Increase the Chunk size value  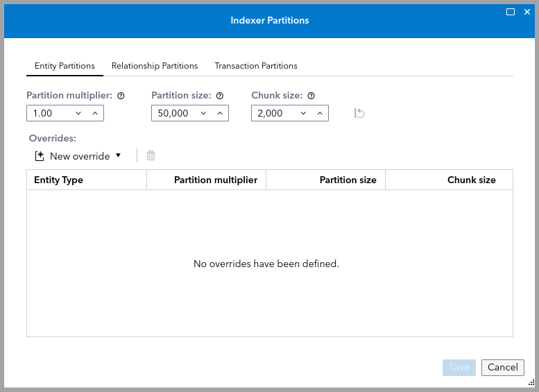click(320, 113)
